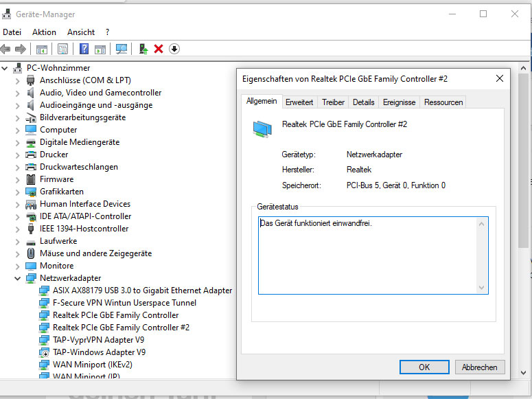The image size is (532, 399).
Task: Click the Netzwerkadapter device type value
Action: click(374, 155)
